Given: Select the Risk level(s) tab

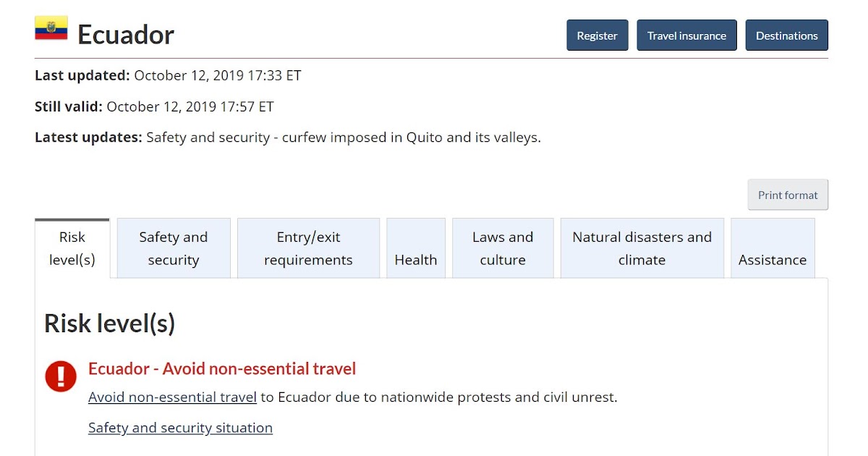Looking at the screenshot, I should [x=72, y=248].
